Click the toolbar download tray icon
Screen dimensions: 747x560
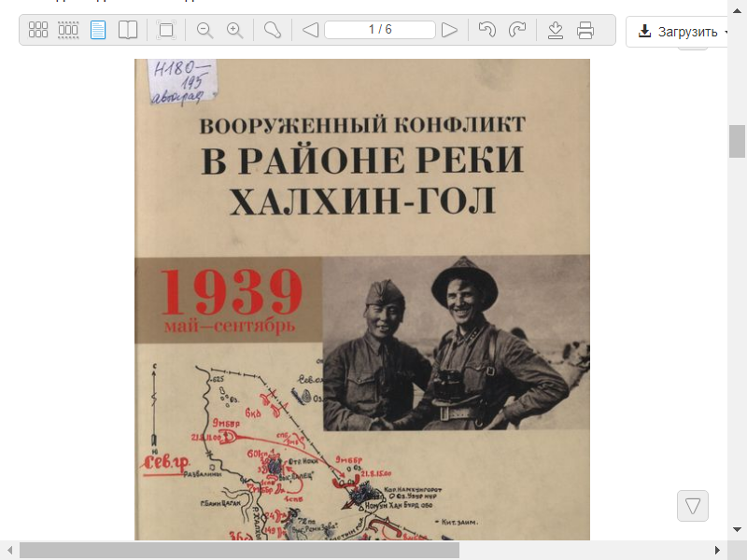click(x=556, y=30)
